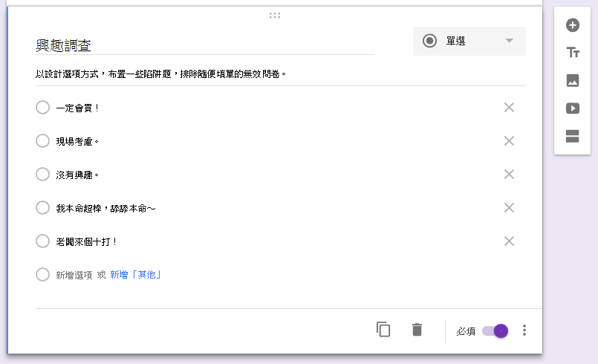Add title and description (Tt icon)
The height and width of the screenshot is (364, 598).
pyautogui.click(x=573, y=52)
